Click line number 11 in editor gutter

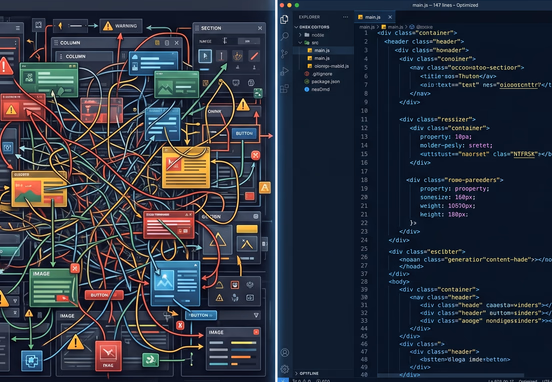point(364,119)
